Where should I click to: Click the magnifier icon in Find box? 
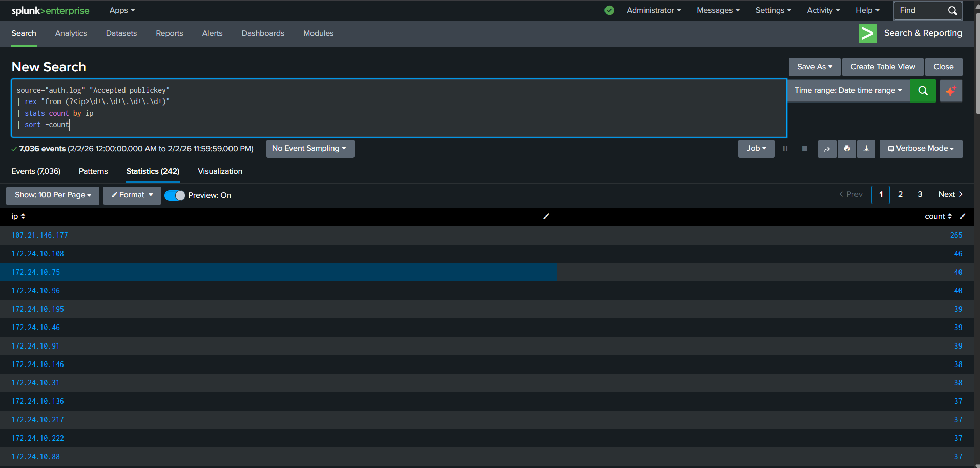tap(952, 11)
